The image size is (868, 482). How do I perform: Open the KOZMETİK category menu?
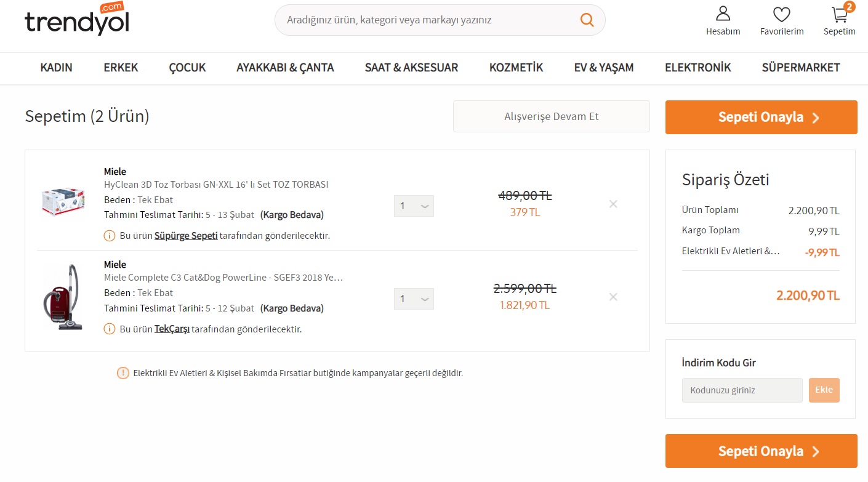[516, 68]
